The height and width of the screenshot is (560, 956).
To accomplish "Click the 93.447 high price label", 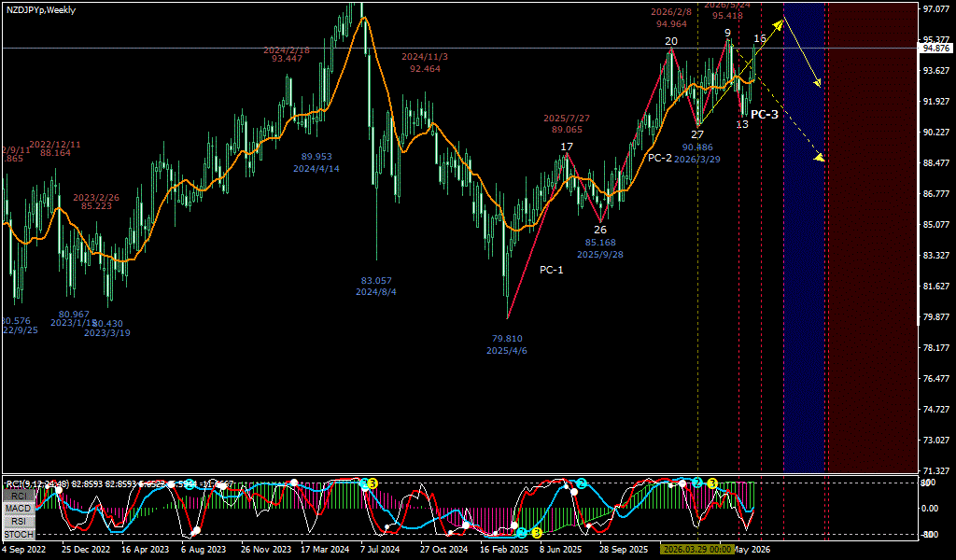I will 288,59.
